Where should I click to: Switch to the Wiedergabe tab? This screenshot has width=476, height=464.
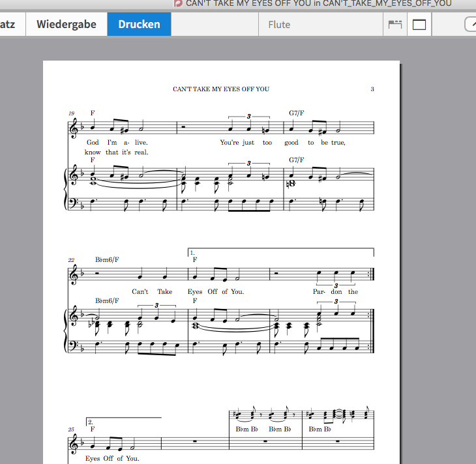coord(67,24)
